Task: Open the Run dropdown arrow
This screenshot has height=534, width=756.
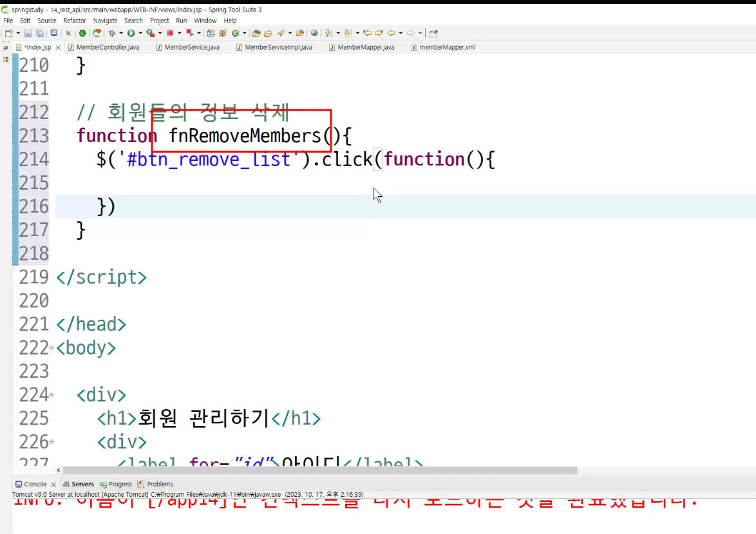Action: pyautogui.click(x=140, y=33)
